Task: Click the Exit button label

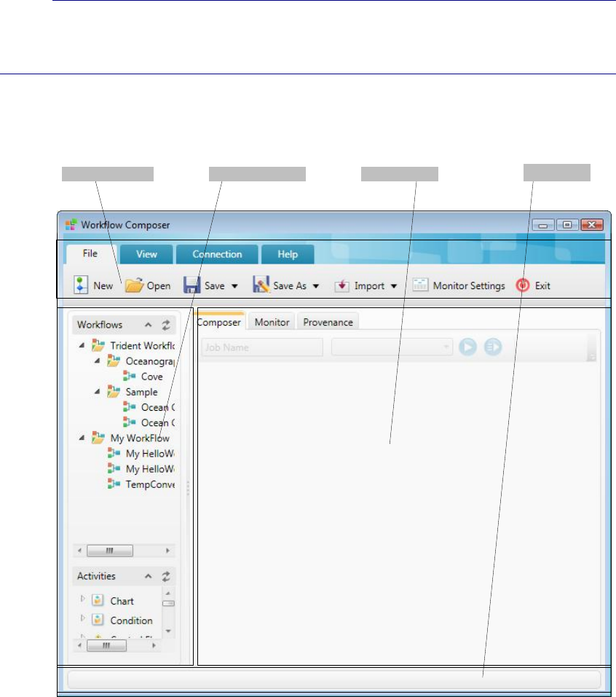Action: (x=542, y=286)
